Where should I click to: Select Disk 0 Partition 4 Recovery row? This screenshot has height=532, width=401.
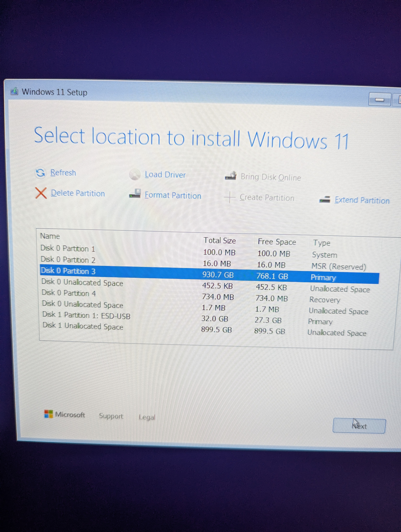69,293
